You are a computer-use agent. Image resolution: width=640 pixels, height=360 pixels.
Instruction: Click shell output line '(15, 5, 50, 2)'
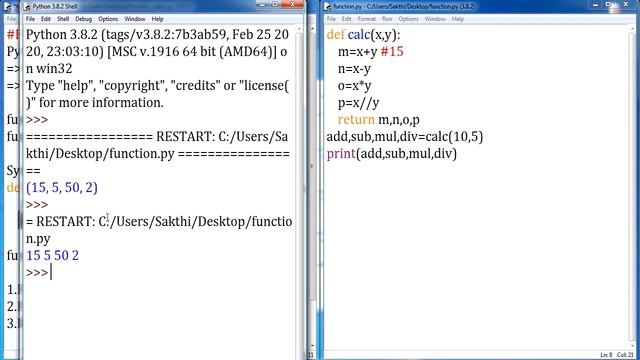62,188
